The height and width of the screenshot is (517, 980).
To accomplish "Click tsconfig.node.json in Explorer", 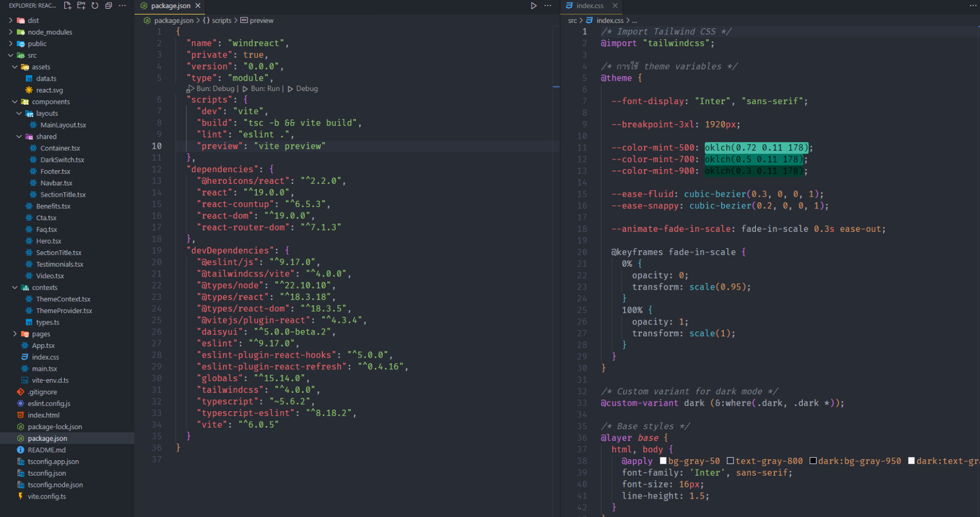I will [55, 485].
